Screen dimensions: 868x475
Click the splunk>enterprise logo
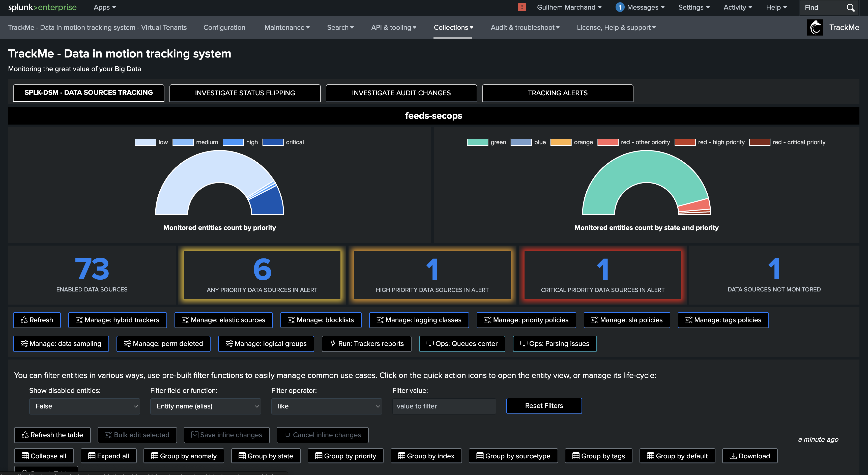[42, 7]
